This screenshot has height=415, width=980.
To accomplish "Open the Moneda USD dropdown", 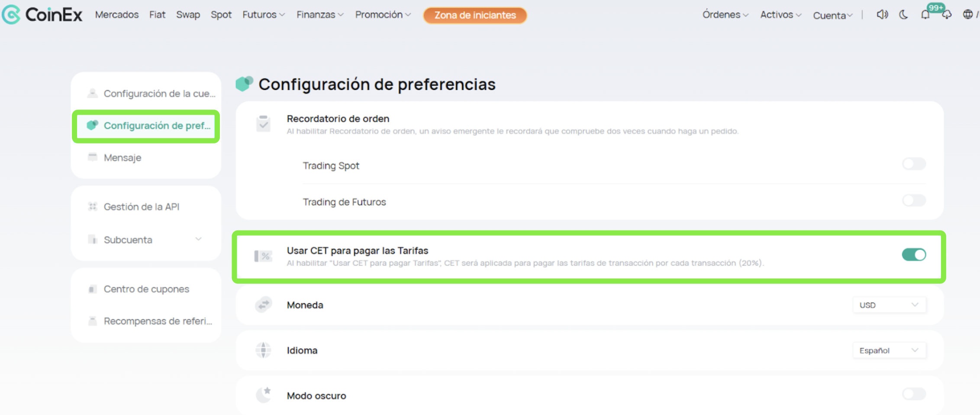I will point(889,305).
